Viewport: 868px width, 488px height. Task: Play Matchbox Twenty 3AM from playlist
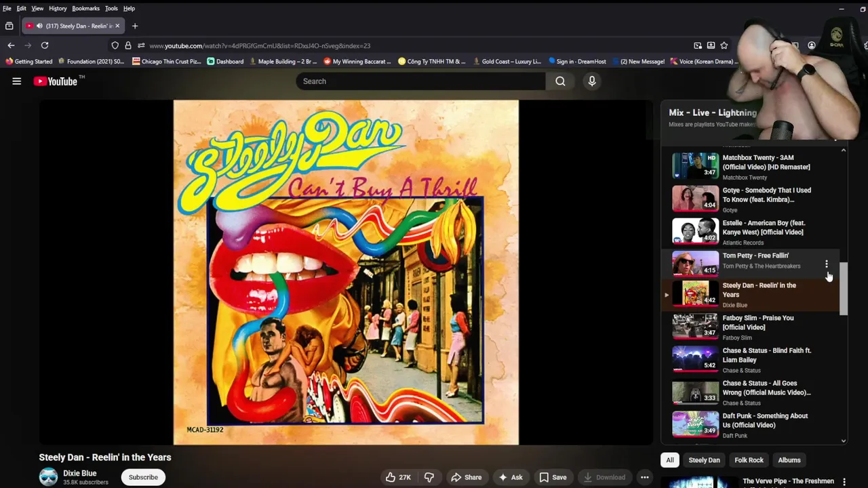(751, 167)
